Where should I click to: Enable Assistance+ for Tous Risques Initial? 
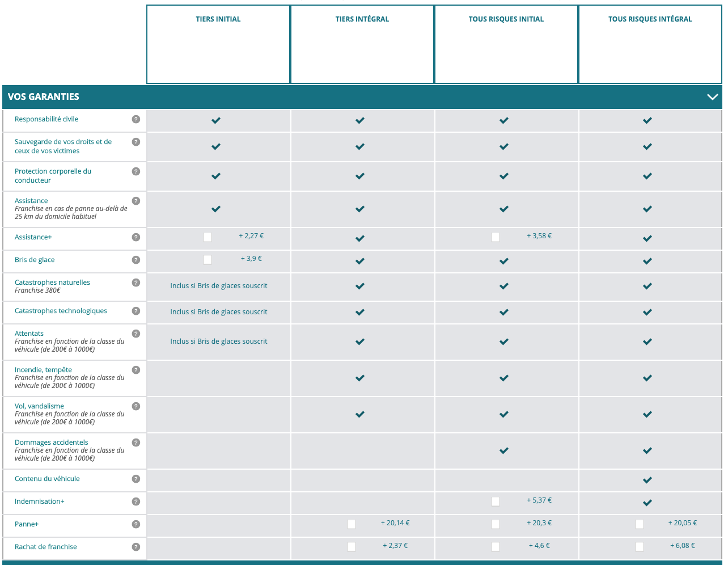click(x=496, y=237)
